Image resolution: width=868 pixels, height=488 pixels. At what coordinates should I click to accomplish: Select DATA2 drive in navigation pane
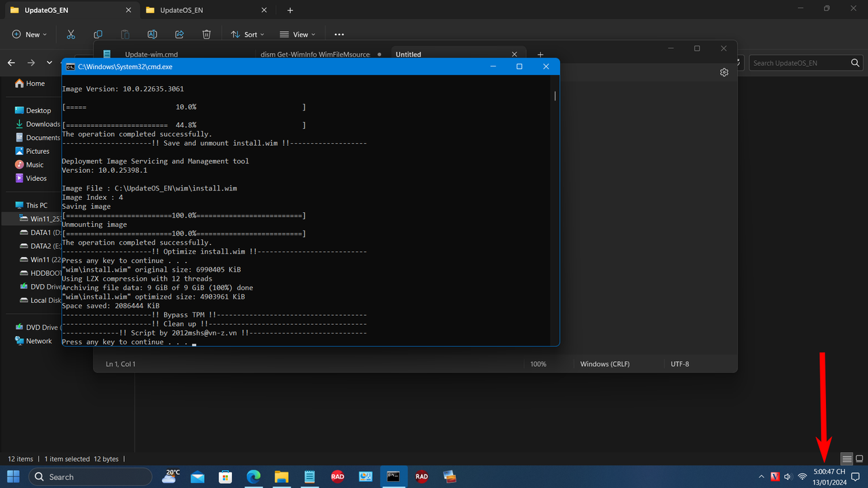[40, 246]
